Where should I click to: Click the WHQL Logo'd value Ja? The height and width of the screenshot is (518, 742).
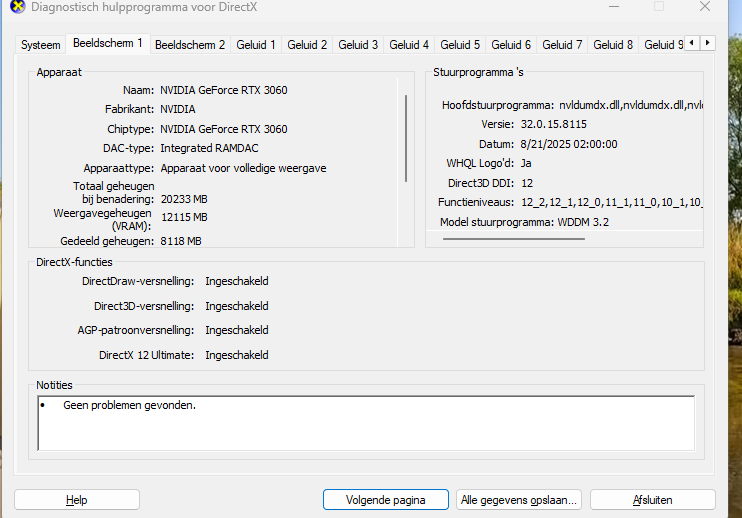[x=526, y=163]
